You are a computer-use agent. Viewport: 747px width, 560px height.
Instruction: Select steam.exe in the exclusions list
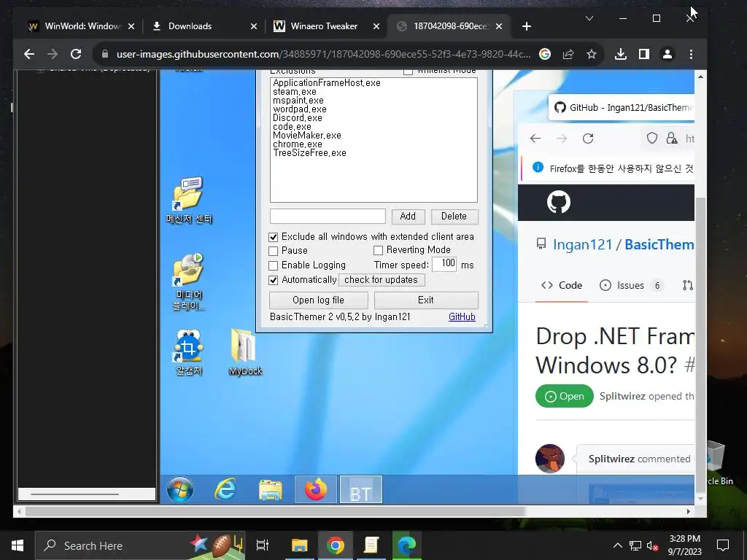pyautogui.click(x=295, y=92)
